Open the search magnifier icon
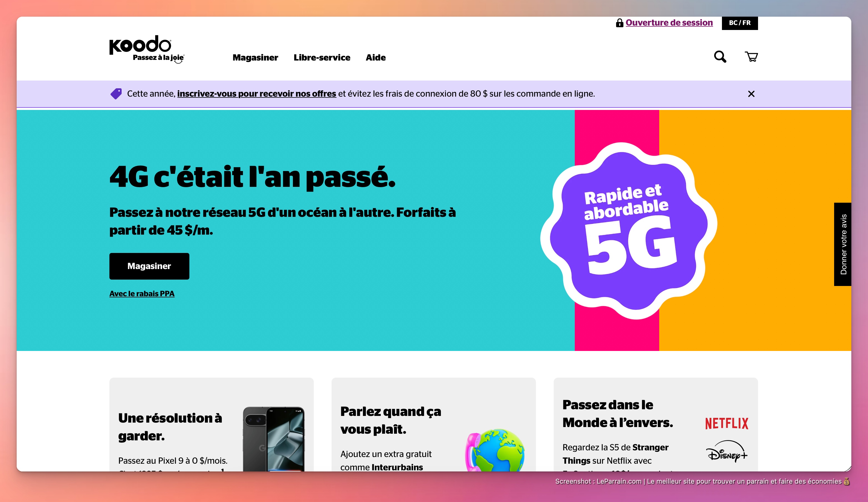The image size is (868, 502). pos(720,57)
